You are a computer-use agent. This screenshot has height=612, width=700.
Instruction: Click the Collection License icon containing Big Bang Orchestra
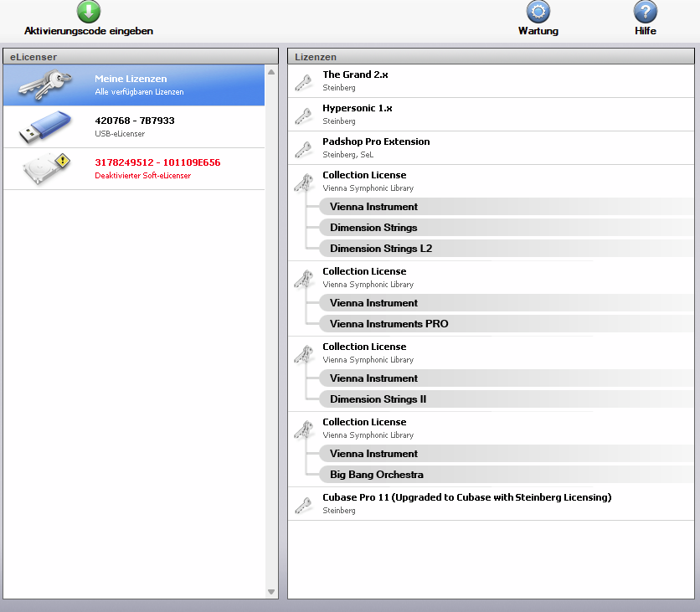pos(304,429)
